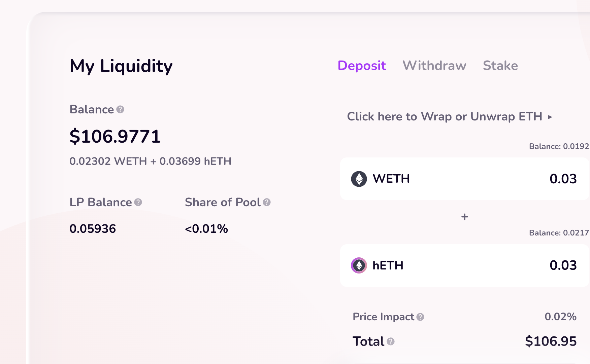Click the Total value $106.95
Screen dimensions: 590x364
pos(551,341)
